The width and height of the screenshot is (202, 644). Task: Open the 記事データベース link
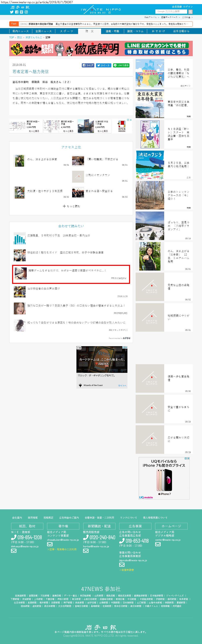pos(169,17)
